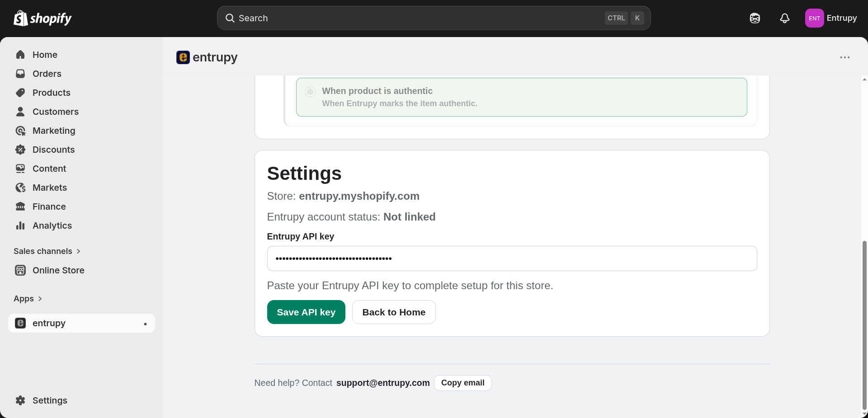Open the Sidekick assistant icon
The height and width of the screenshot is (418, 868).
click(755, 18)
